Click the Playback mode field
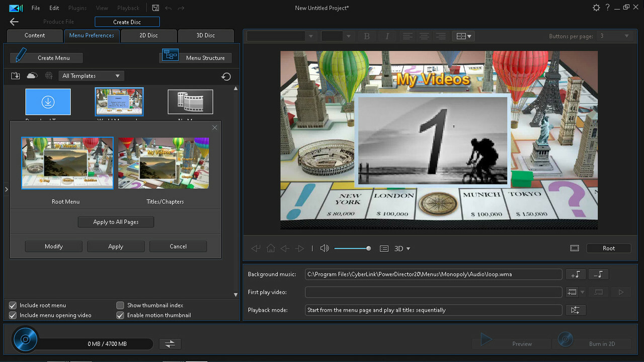This screenshot has width=644, height=362. click(x=434, y=310)
